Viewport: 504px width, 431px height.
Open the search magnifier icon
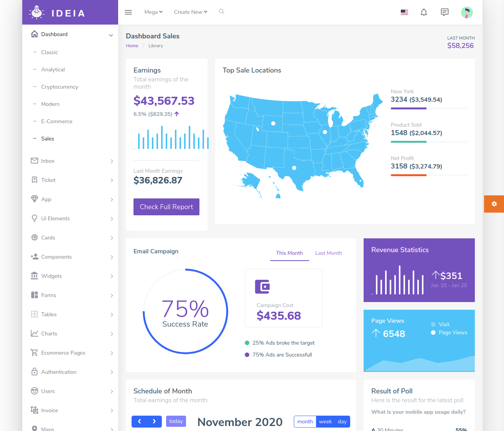[222, 12]
